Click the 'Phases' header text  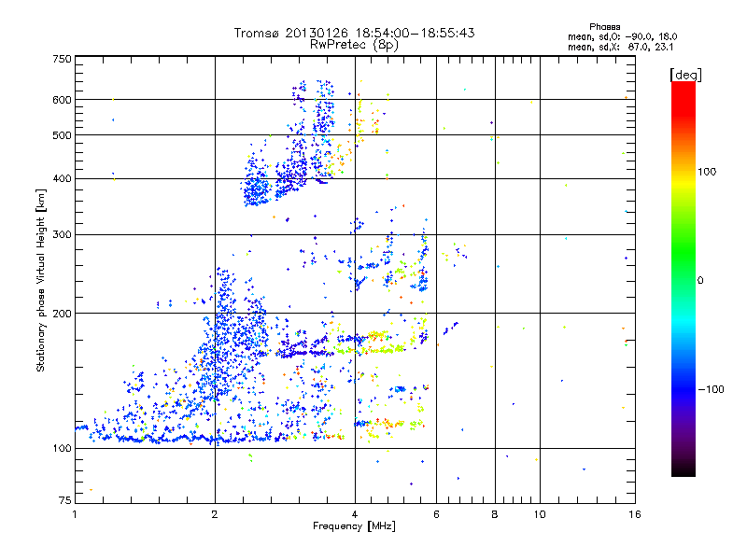tap(604, 27)
